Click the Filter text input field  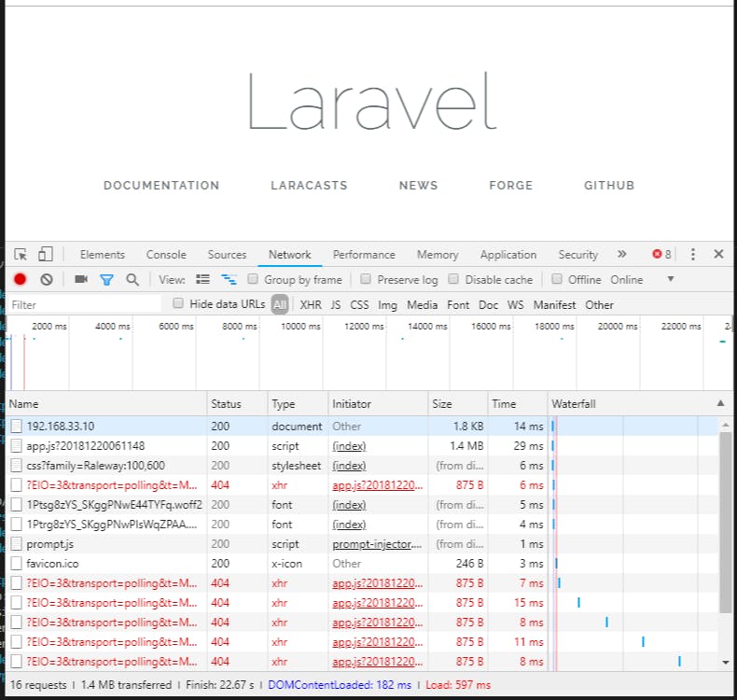85,305
